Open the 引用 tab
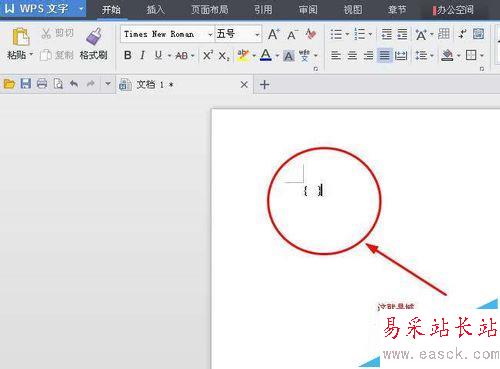 coord(263,9)
